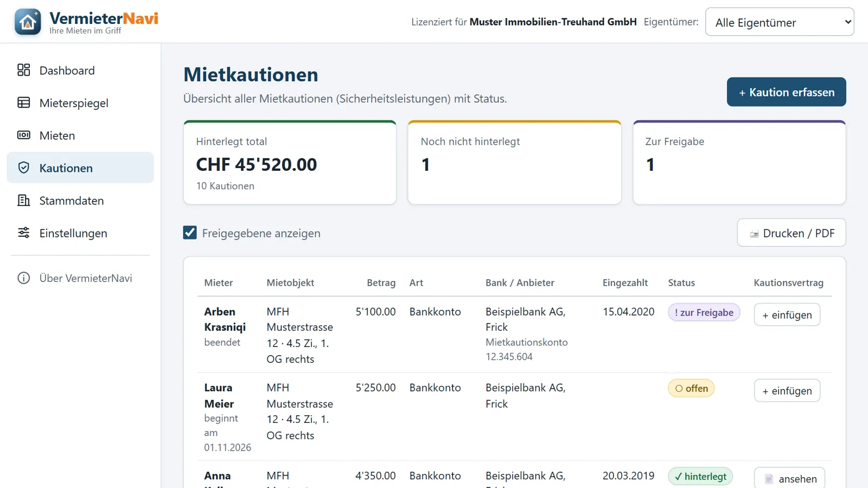Click the Betrag column header
Image resolution: width=868 pixels, height=488 pixels.
click(x=381, y=282)
